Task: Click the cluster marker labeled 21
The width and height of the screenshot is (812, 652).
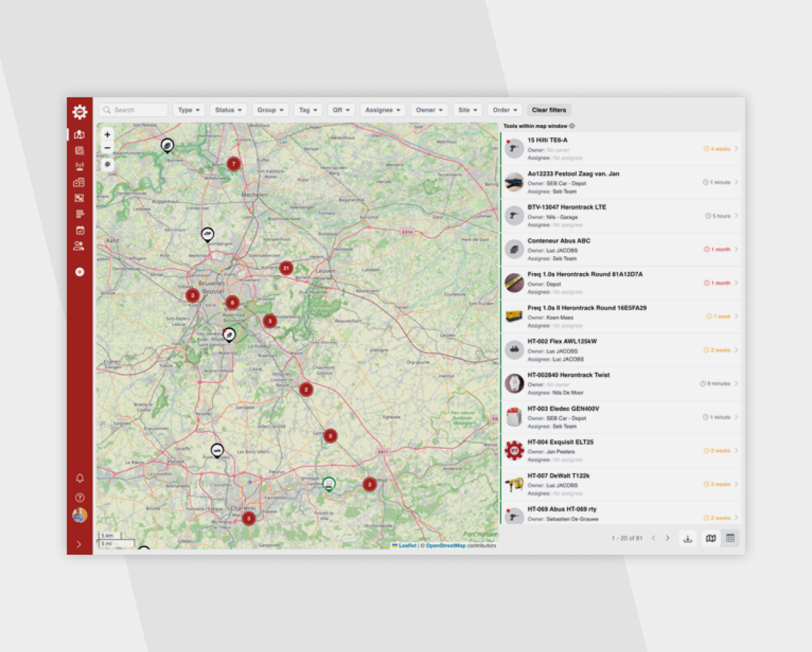Action: (x=286, y=268)
